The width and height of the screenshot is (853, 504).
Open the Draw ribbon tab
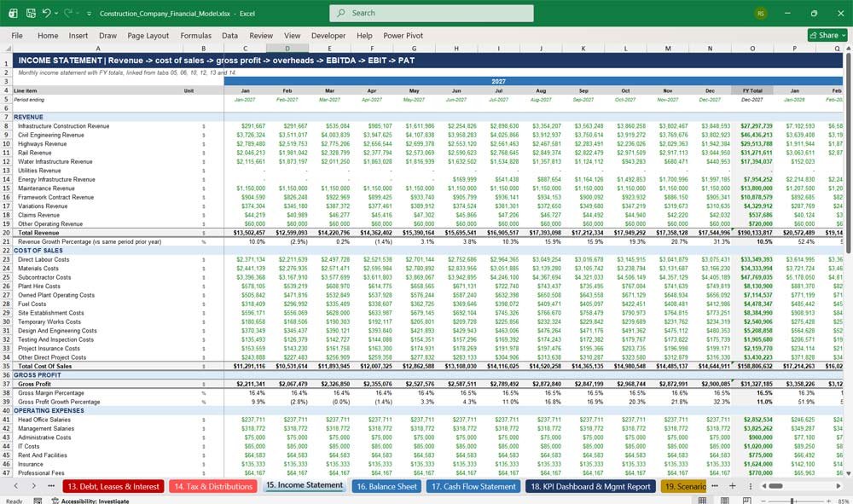[107, 35]
